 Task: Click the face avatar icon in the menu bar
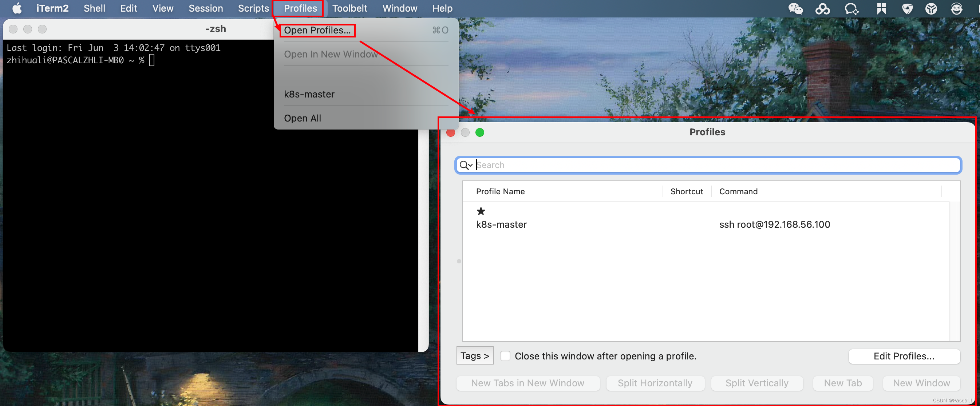956,8
